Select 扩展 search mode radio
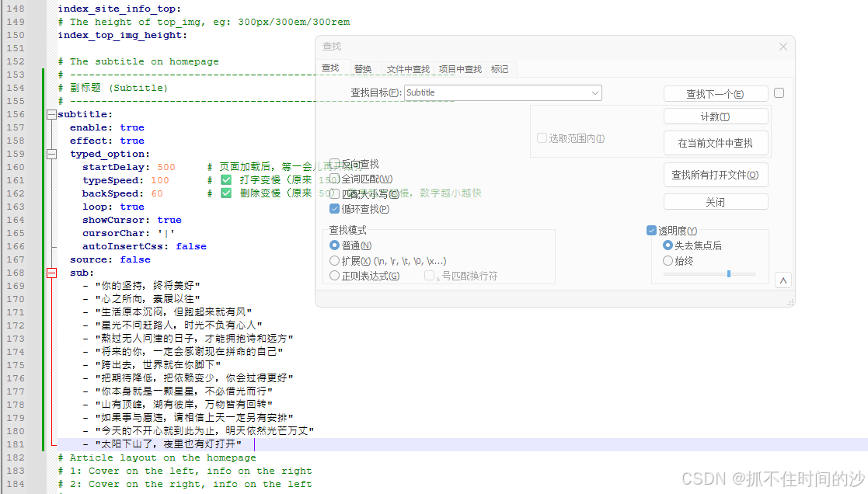Viewport: 868px width, 494px height. [334, 260]
